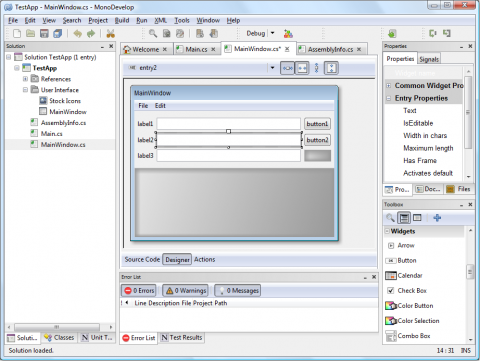Collapse the Solution TestApp root node
This screenshot has width=480, height=361.
(x=9, y=57)
